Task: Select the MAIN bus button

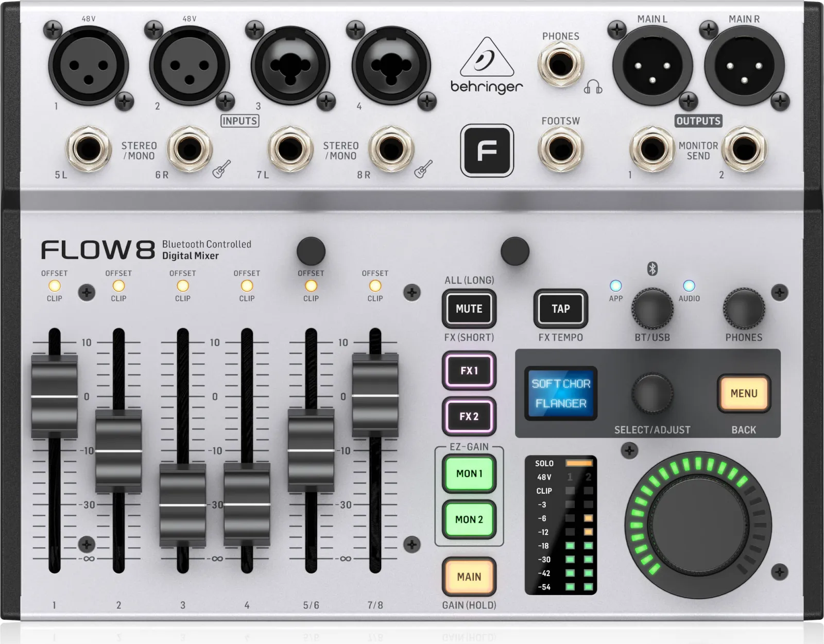Action: [469, 577]
